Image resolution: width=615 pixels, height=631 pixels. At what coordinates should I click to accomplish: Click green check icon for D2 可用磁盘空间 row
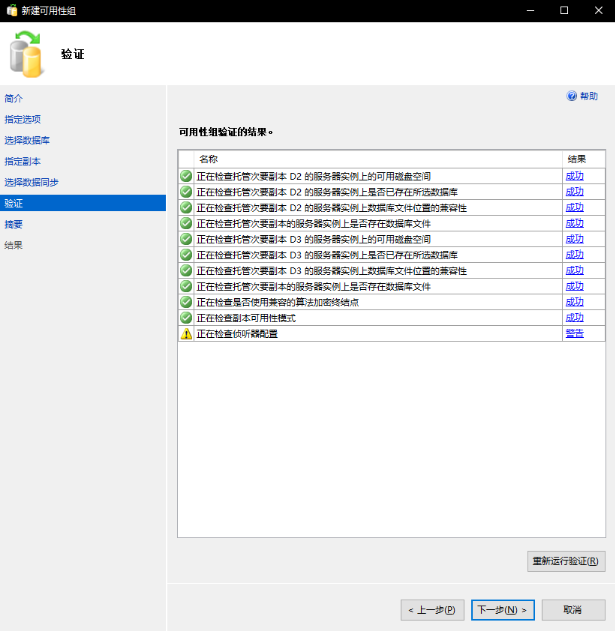(x=186, y=176)
